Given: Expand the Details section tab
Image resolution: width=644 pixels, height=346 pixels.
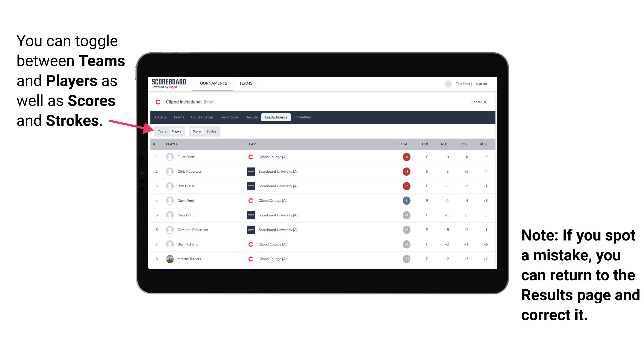Looking at the screenshot, I should (161, 117).
